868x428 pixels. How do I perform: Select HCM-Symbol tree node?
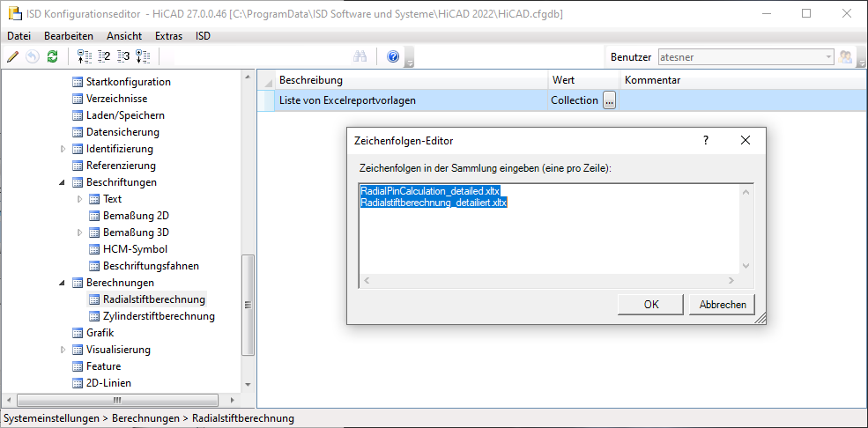pos(135,249)
